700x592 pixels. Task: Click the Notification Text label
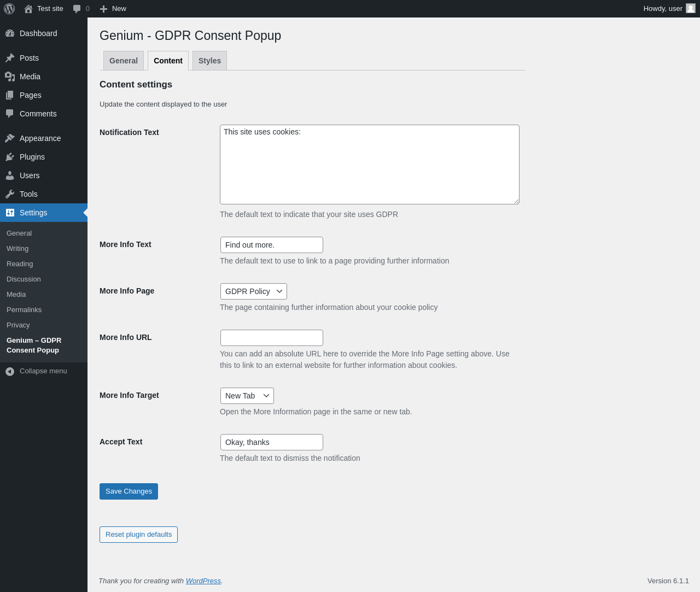(x=129, y=132)
